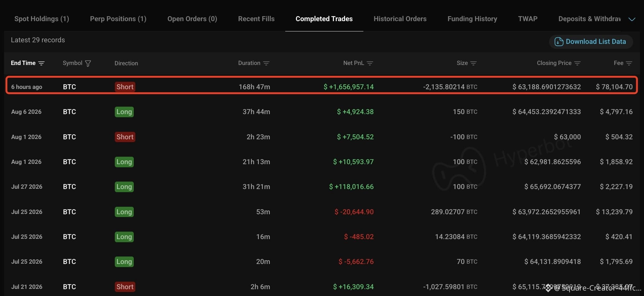The width and height of the screenshot is (644, 296).
Task: Click closing price $ 63,188.6901273632
Action: 547,87
